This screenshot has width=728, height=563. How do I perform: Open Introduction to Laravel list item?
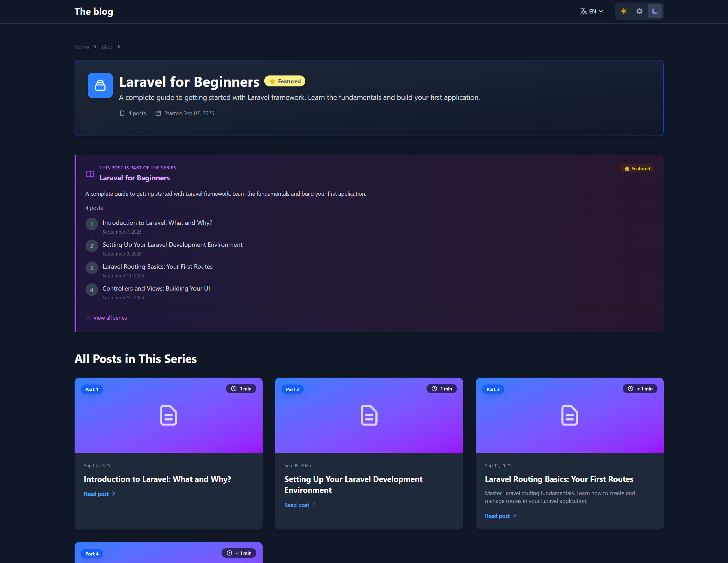[157, 223]
